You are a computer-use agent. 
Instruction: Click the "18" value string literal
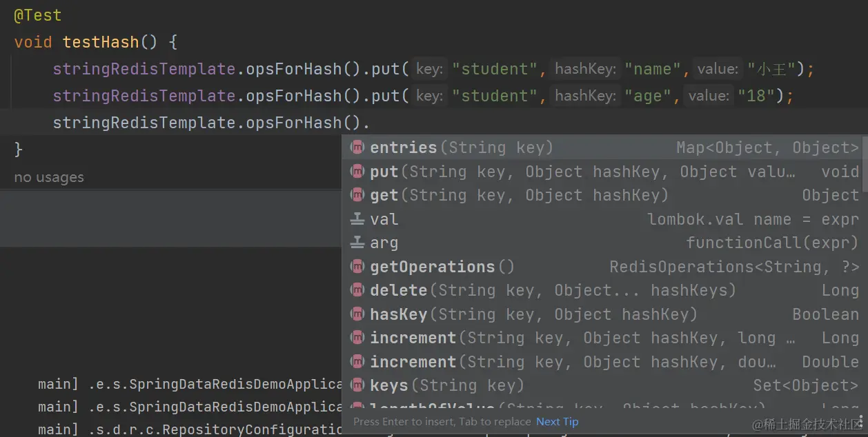[x=756, y=96]
